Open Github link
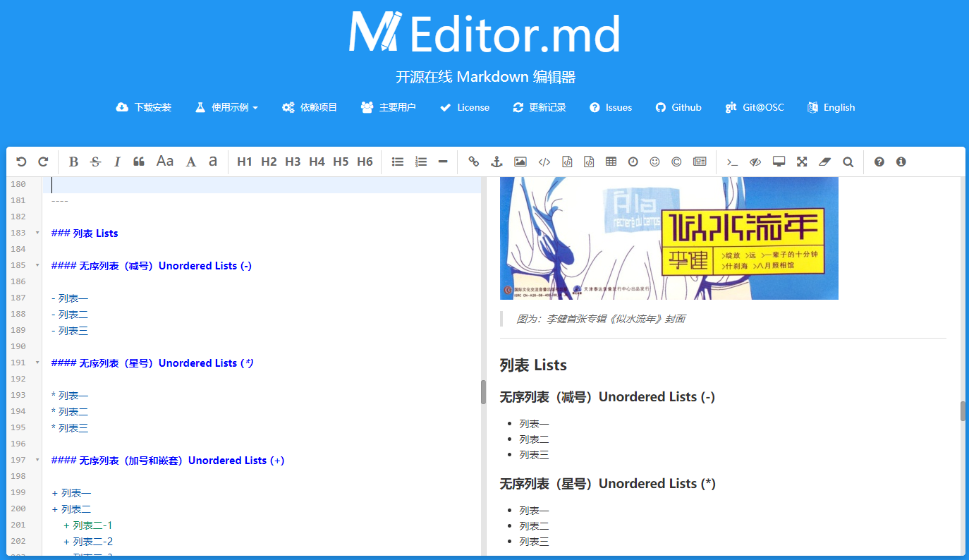This screenshot has height=560, width=969. click(x=678, y=107)
